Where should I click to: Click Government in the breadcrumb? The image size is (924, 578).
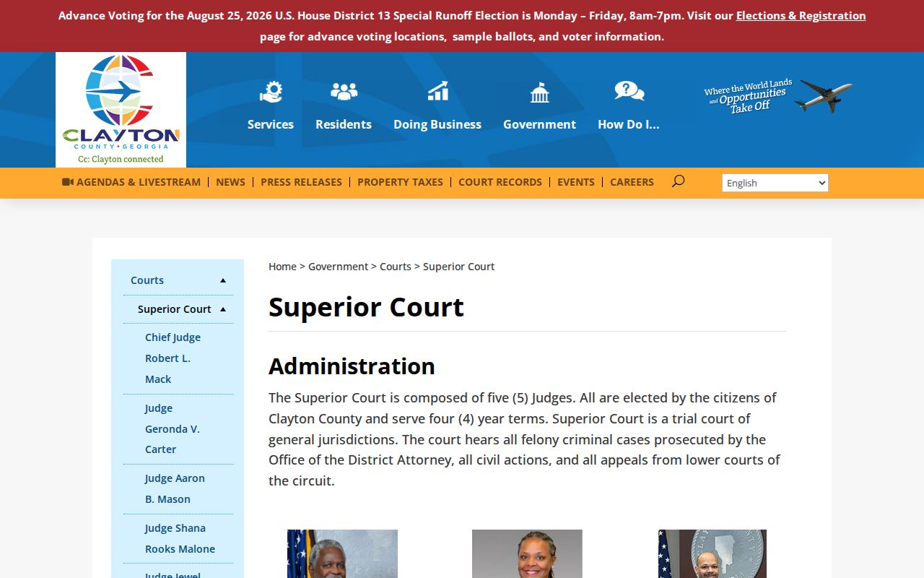tap(338, 267)
